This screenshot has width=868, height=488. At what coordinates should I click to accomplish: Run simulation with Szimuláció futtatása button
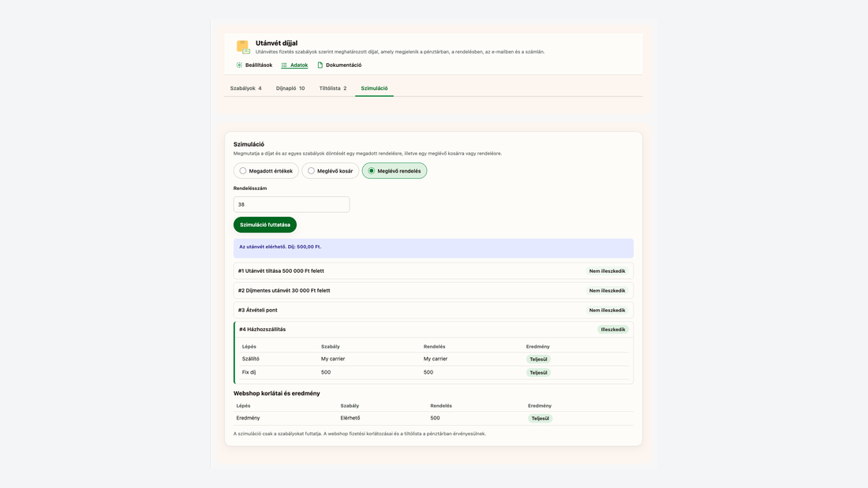(x=265, y=225)
